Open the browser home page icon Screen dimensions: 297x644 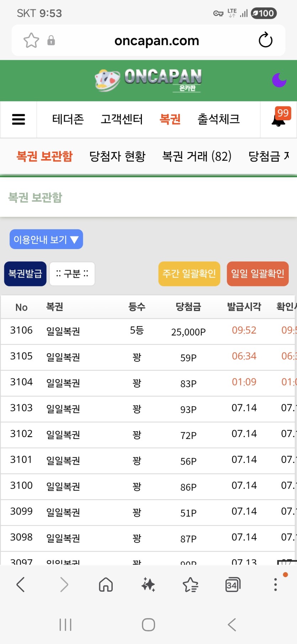click(106, 585)
